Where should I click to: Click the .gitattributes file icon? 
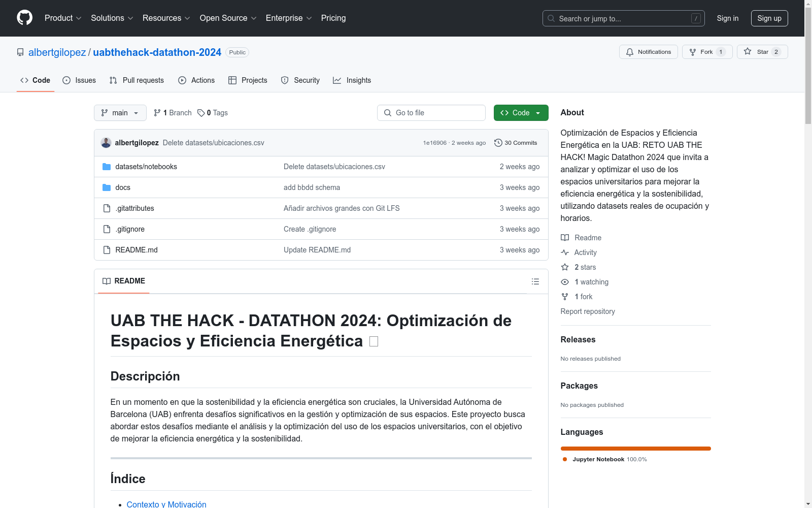click(x=107, y=208)
